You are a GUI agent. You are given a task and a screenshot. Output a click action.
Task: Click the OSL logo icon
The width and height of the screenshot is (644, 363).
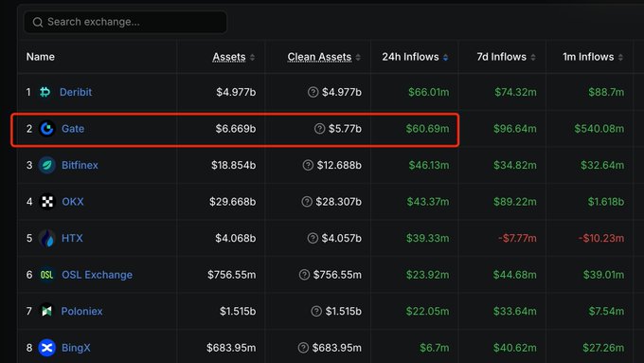[46, 275]
